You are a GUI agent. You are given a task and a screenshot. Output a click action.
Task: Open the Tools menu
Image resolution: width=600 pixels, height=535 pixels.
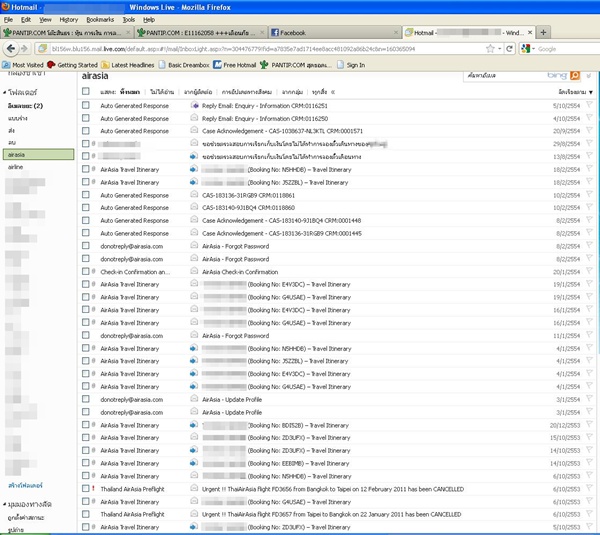click(x=129, y=20)
